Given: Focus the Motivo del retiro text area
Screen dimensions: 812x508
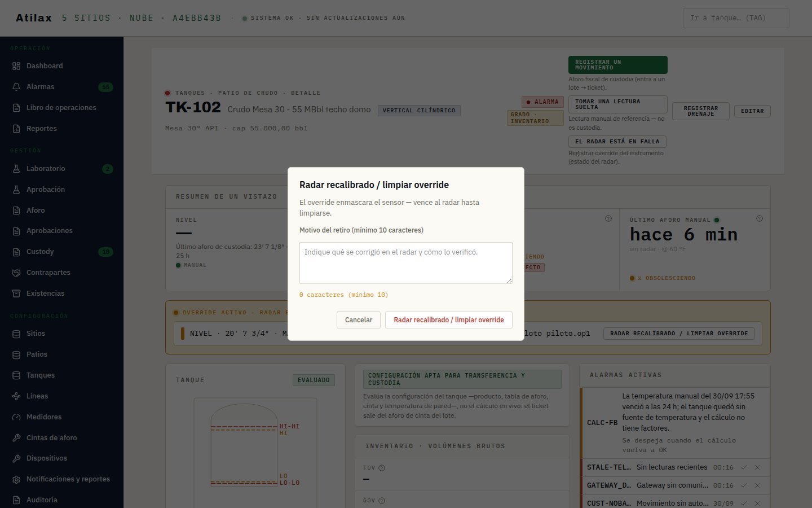Looking at the screenshot, I should coord(406,263).
